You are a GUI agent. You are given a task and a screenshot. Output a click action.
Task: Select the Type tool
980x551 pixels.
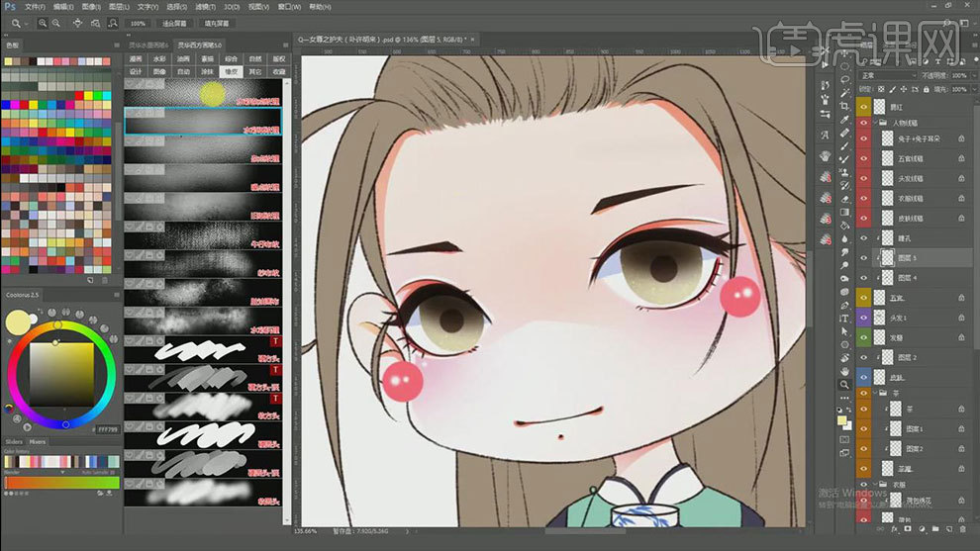pos(845,318)
